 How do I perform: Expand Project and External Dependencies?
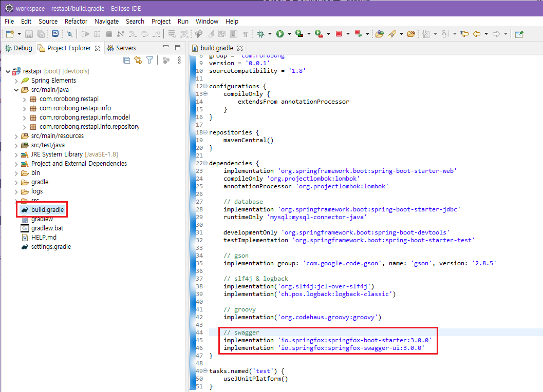pyautogui.click(x=16, y=164)
